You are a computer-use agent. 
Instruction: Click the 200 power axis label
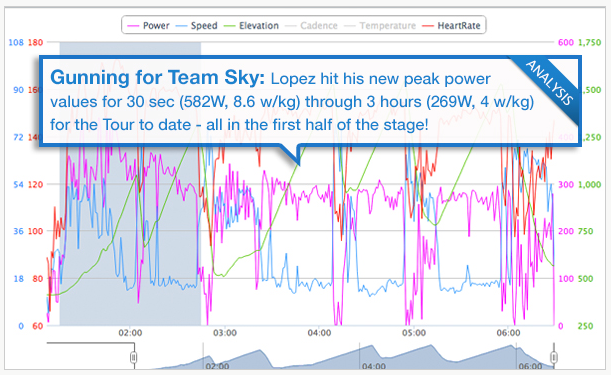coord(566,231)
